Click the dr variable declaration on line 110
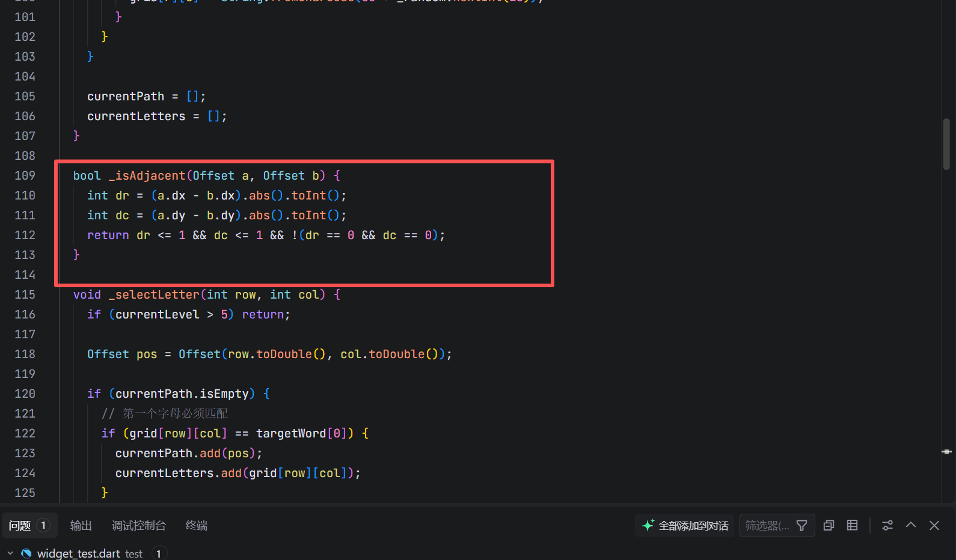Image resolution: width=956 pixels, height=560 pixels. point(122,195)
